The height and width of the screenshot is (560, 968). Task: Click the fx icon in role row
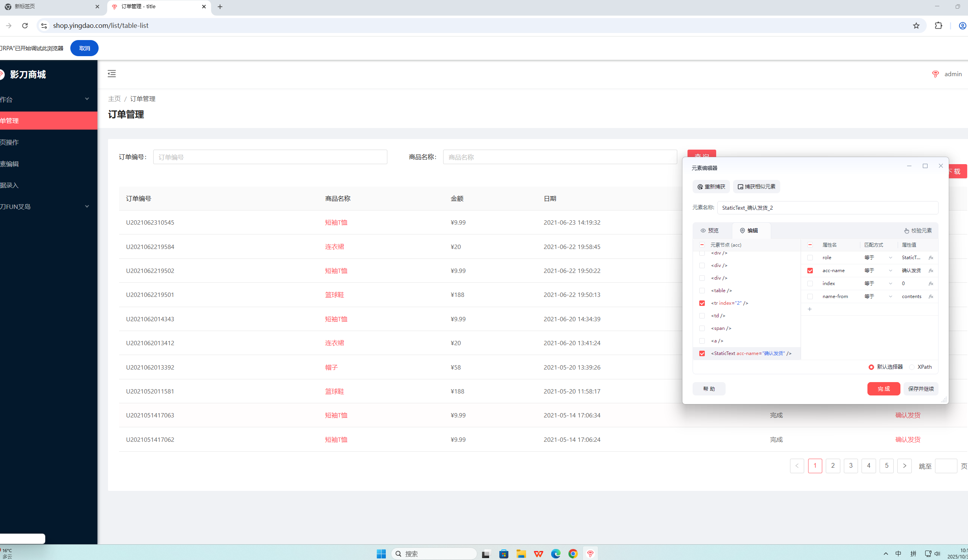(931, 258)
